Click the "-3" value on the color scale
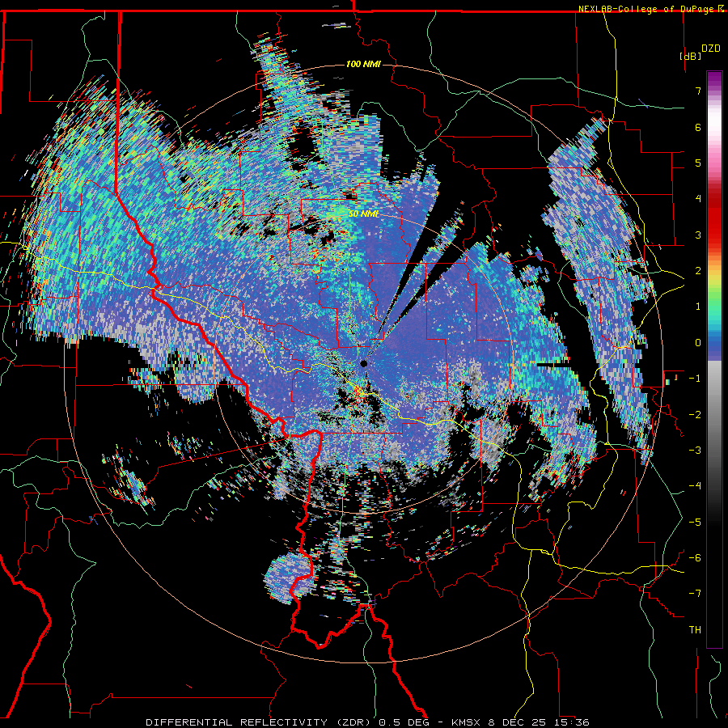Viewport: 728px width, 728px height. (695, 450)
